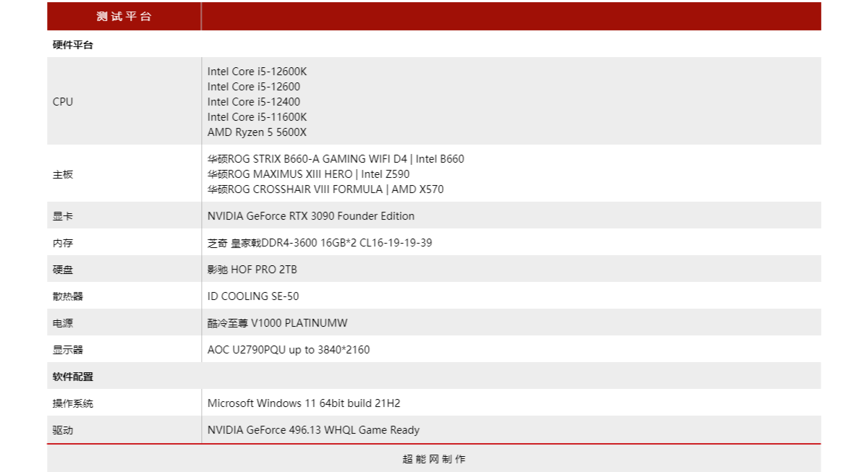The width and height of the screenshot is (868, 472).
Task: Click the 显卡 row label
Action: tap(63, 216)
